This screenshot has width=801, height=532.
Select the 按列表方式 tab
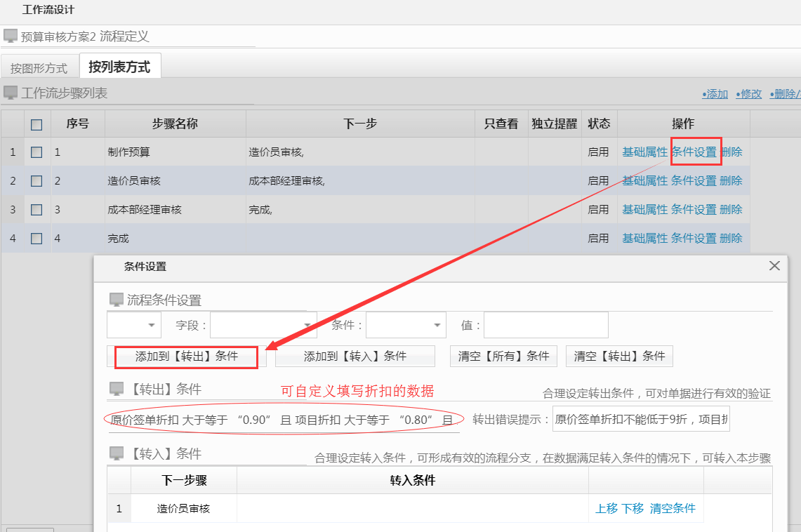click(x=119, y=67)
